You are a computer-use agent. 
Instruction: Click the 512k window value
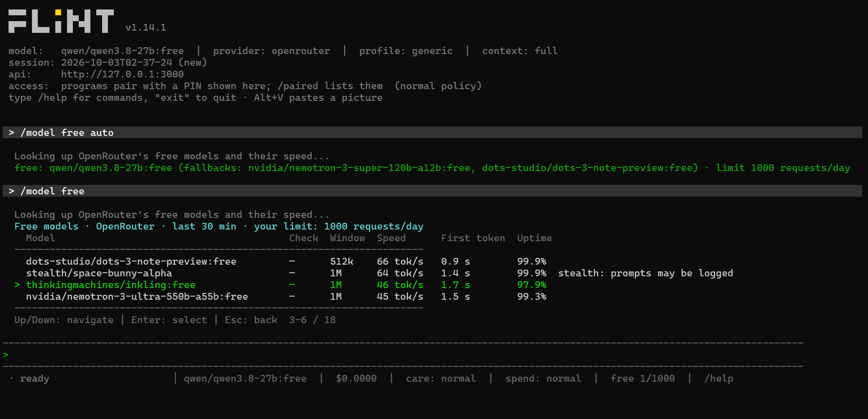click(x=342, y=261)
